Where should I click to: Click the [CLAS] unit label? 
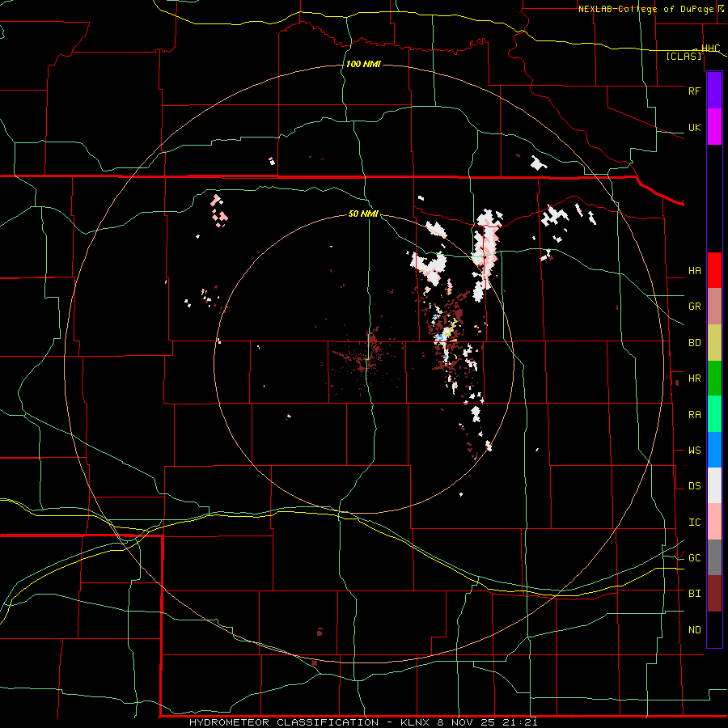pyautogui.click(x=684, y=57)
